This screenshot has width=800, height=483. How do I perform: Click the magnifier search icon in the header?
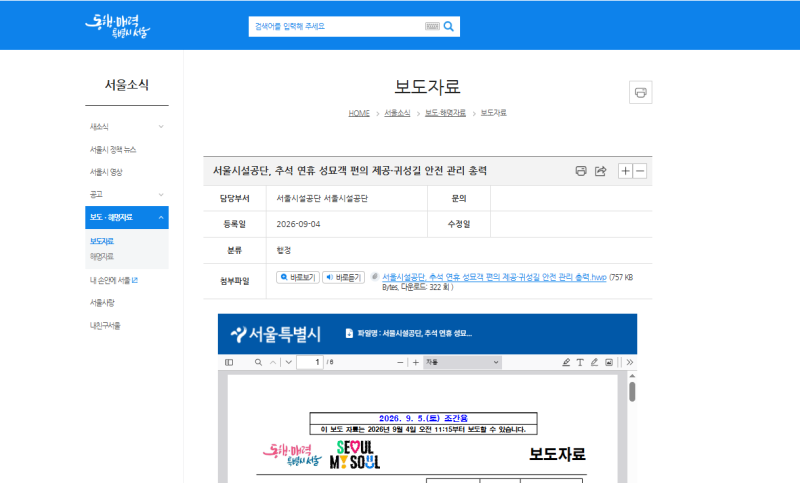pyautogui.click(x=448, y=27)
